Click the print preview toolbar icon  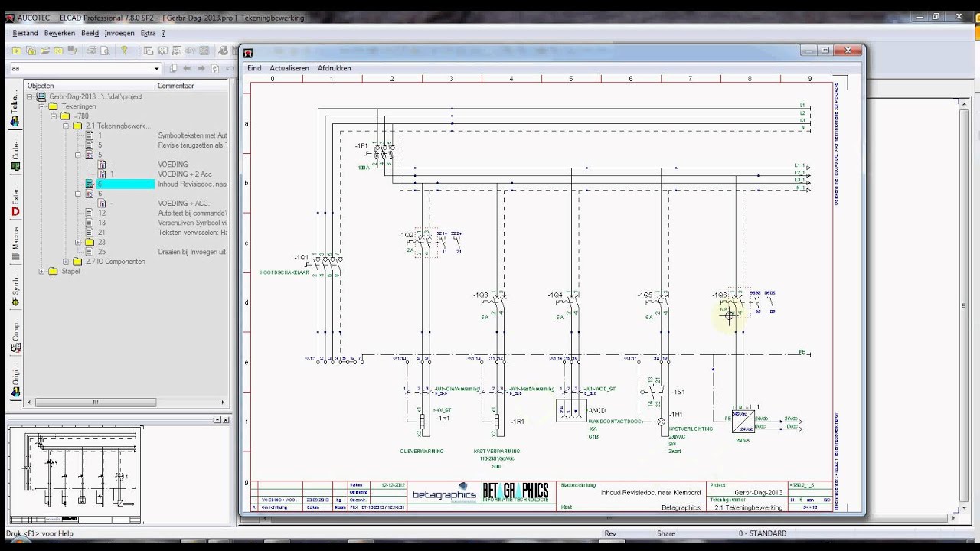click(x=106, y=51)
